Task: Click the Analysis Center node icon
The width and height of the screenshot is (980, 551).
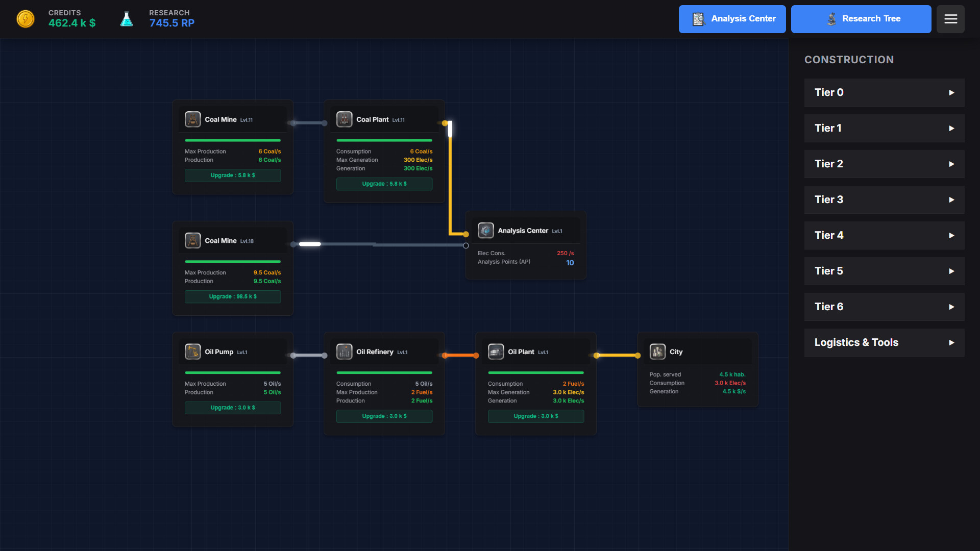Action: [x=485, y=231]
